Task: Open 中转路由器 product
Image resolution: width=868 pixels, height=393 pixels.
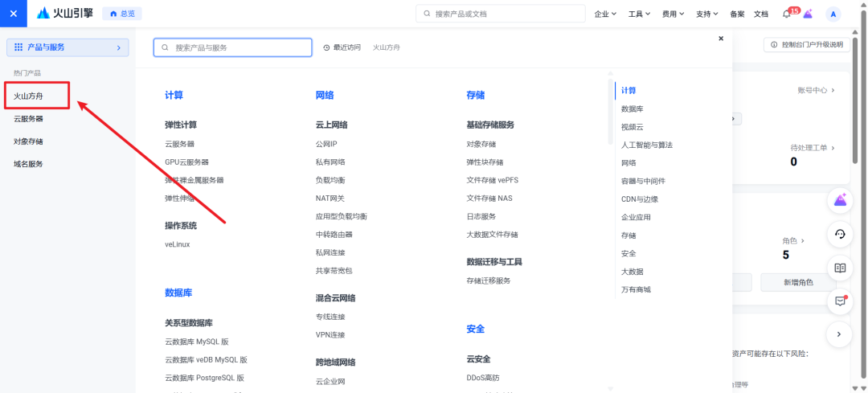Action: [334, 235]
